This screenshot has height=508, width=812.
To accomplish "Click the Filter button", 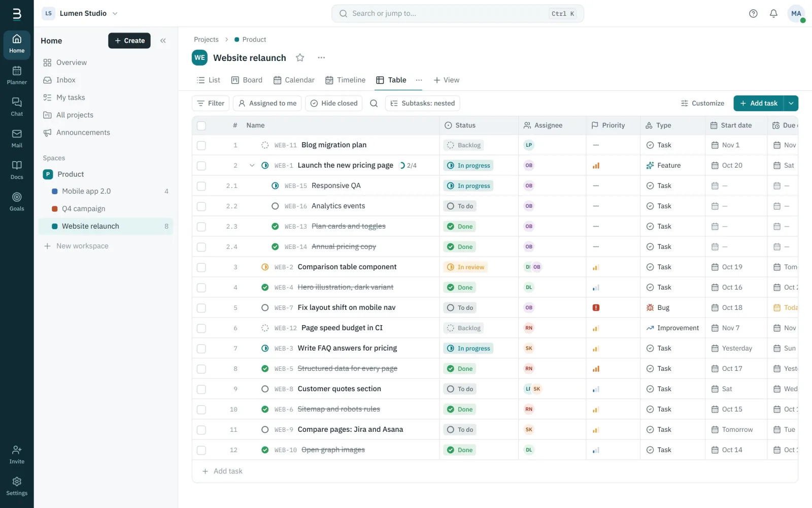I will coord(211,103).
